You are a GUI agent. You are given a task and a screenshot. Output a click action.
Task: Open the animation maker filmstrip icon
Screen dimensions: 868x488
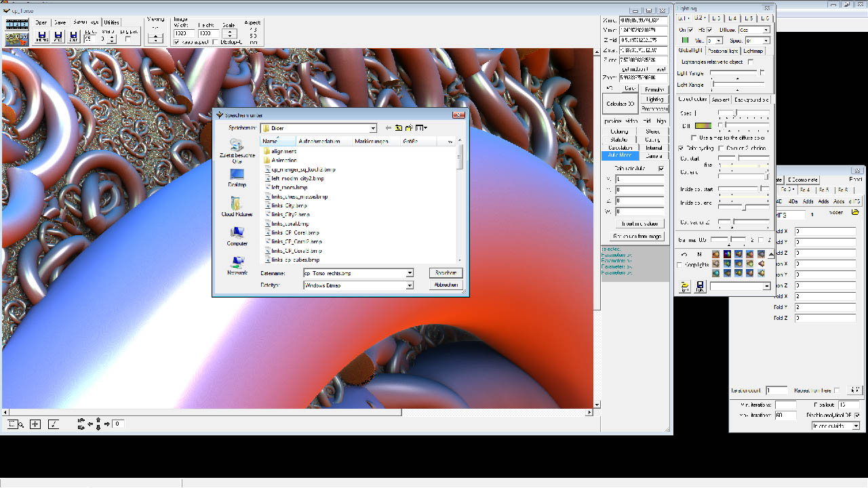(16, 24)
